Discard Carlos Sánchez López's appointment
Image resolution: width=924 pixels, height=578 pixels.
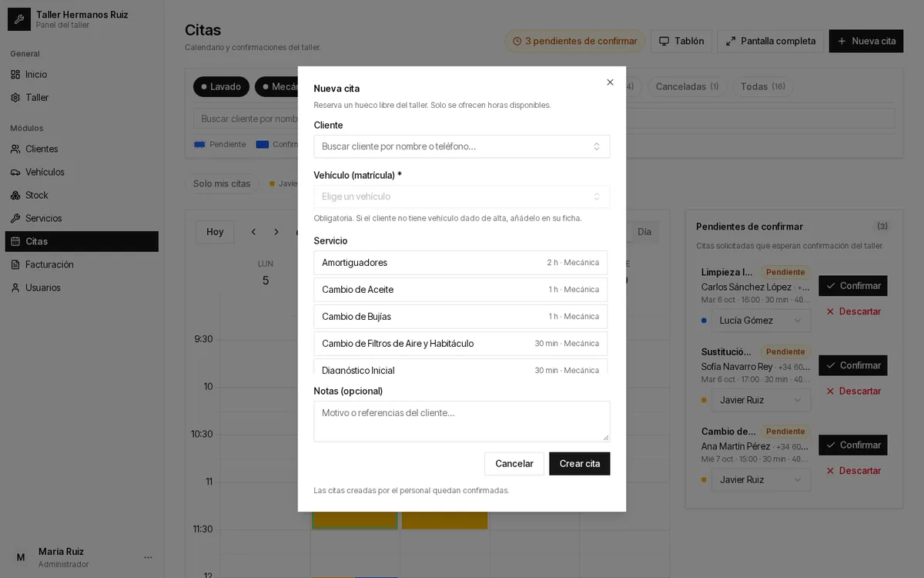(853, 311)
